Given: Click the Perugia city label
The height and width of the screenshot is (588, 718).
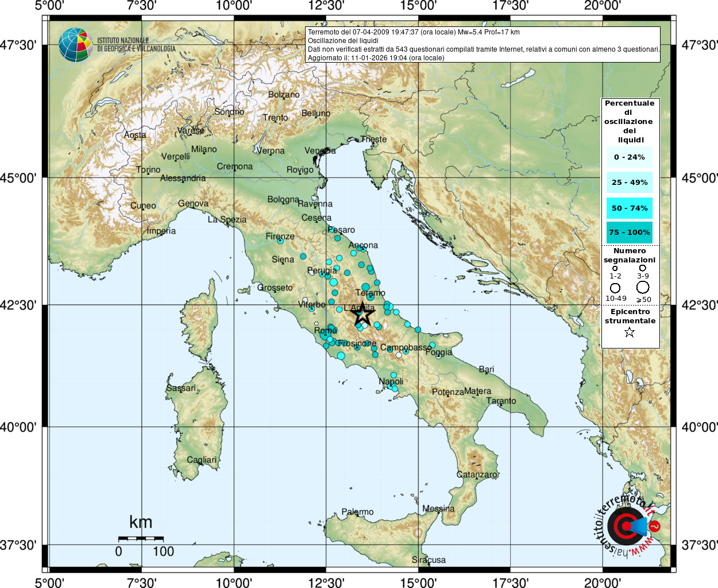Looking at the screenshot, I should 322,270.
